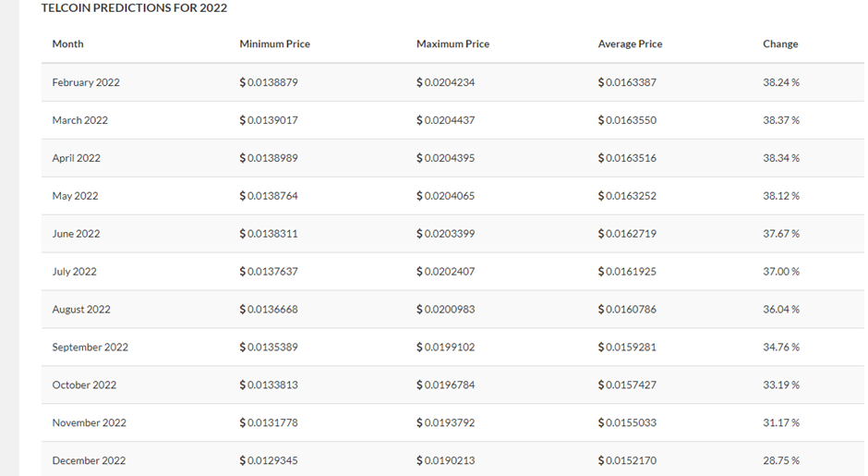Click November 2022 average price $0.0155033
The image size is (868, 476).
[627, 422]
